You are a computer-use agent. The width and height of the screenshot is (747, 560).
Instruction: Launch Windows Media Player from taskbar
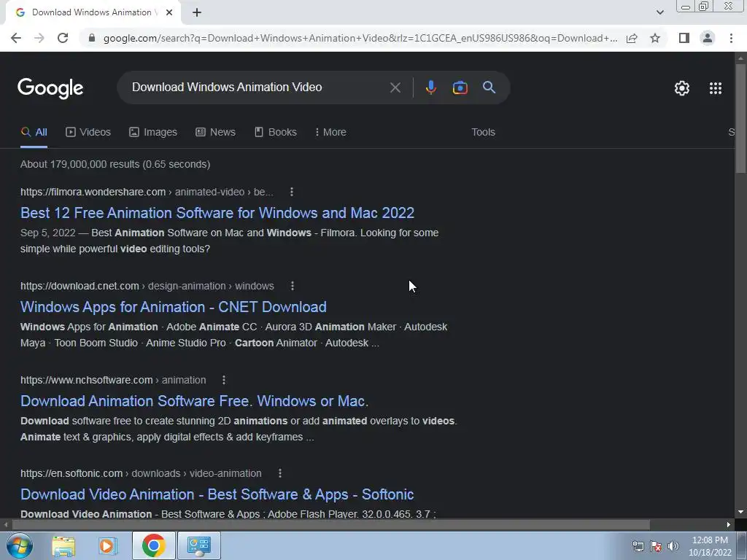(107, 546)
